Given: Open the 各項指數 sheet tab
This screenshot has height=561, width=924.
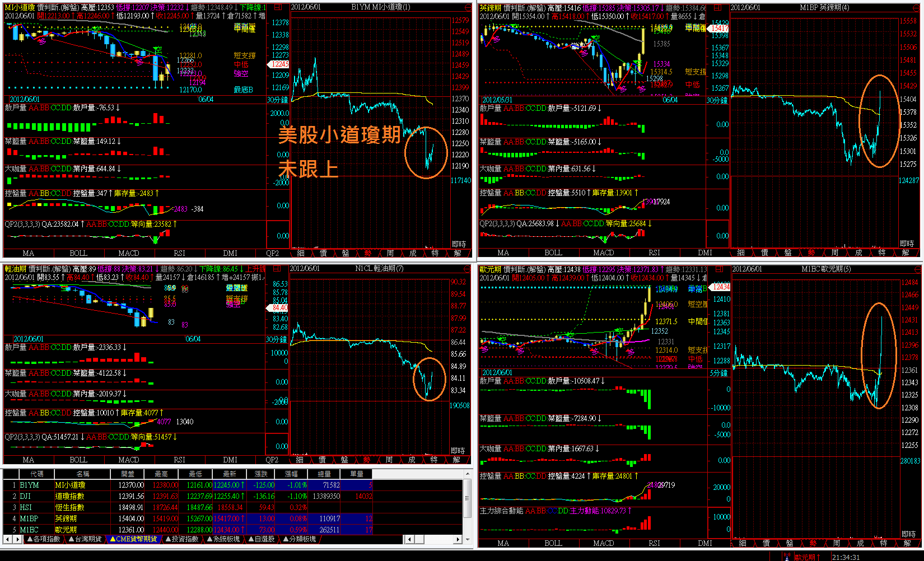Looking at the screenshot, I should 44,539.
